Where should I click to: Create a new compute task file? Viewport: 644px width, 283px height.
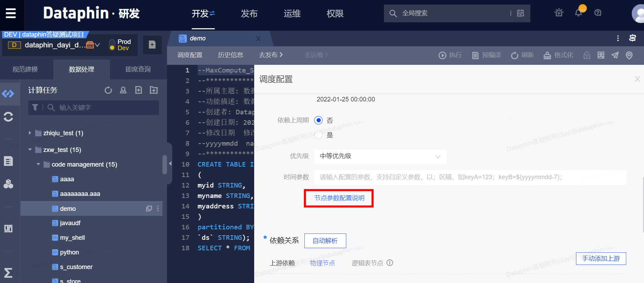138,90
